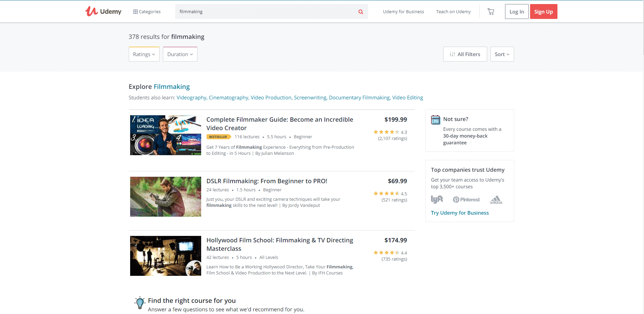Click the Find the right course for you heading
Screen dimensions: 644x314
pos(192,301)
